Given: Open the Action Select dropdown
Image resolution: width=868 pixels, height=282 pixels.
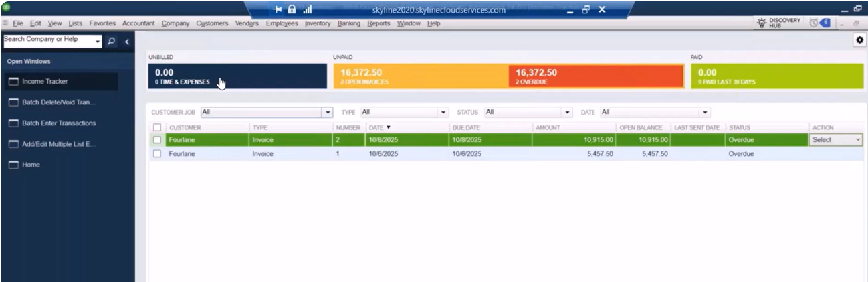Looking at the screenshot, I should tap(835, 140).
